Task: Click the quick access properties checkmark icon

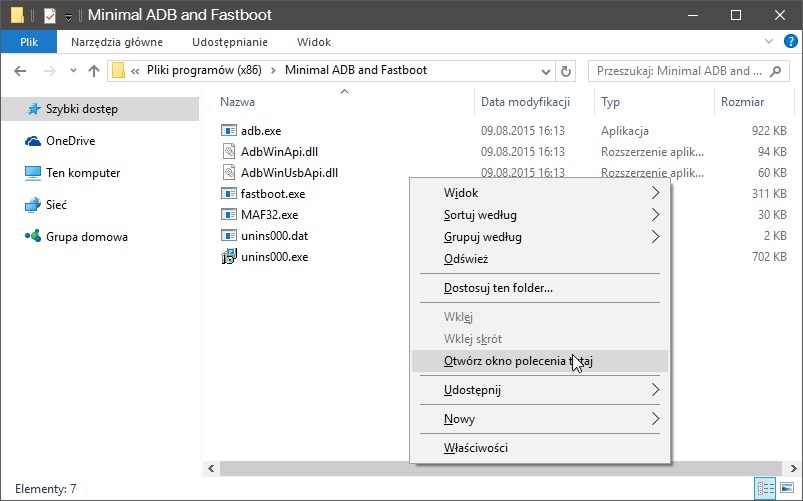Action: coord(50,15)
